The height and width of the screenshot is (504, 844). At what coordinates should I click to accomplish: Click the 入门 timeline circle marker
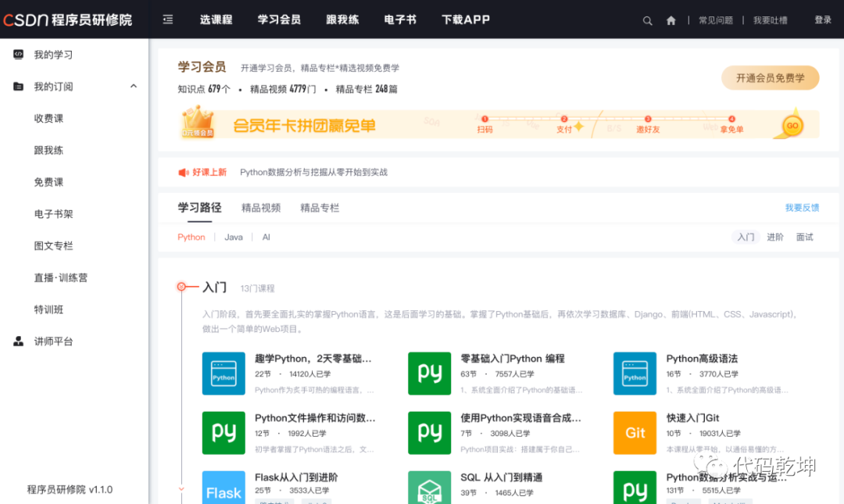[x=181, y=287]
